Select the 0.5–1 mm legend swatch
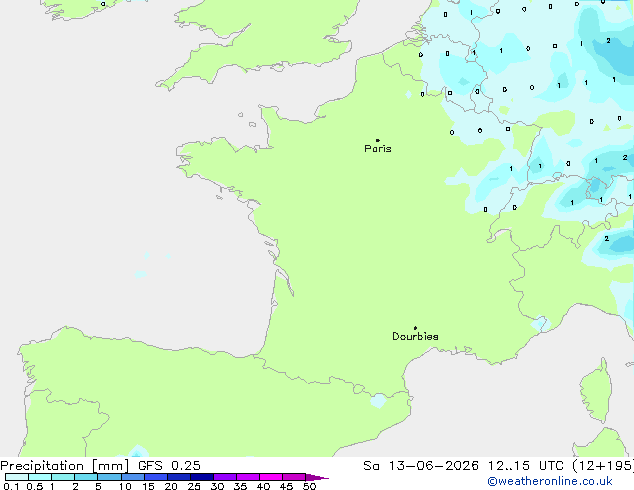 40,477
